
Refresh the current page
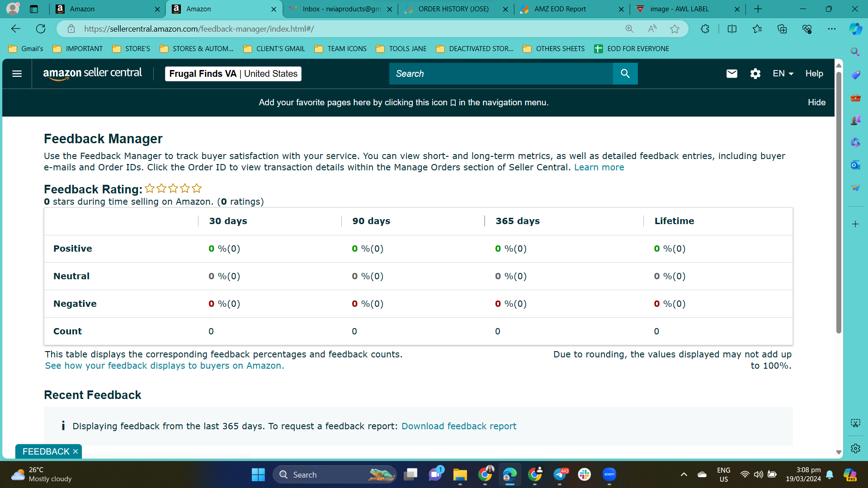41,29
